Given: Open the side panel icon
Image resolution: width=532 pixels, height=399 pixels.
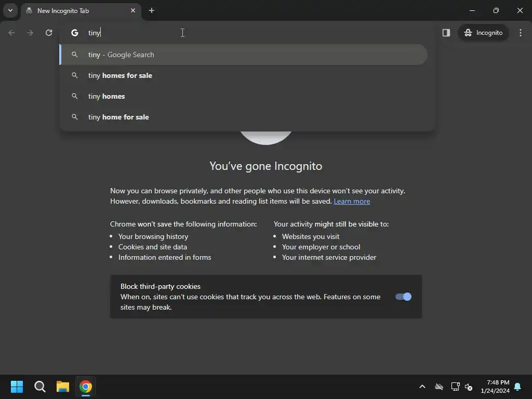Looking at the screenshot, I should tap(446, 33).
